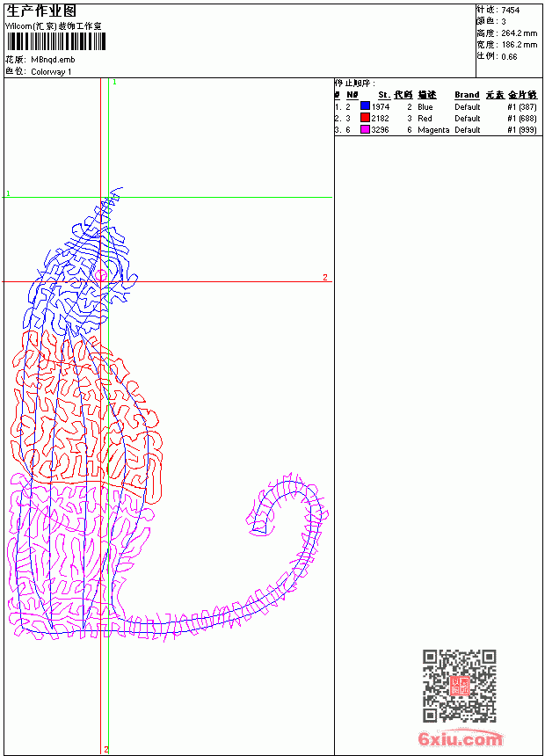The width and height of the screenshot is (545, 756).
Task: Click the height value 264.2 mm
Action: 519,33
